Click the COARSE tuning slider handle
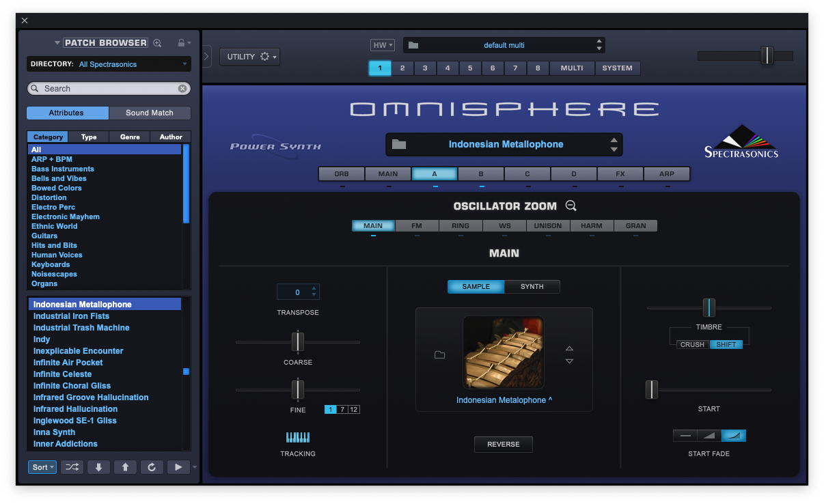The height and width of the screenshot is (504, 824). (298, 341)
